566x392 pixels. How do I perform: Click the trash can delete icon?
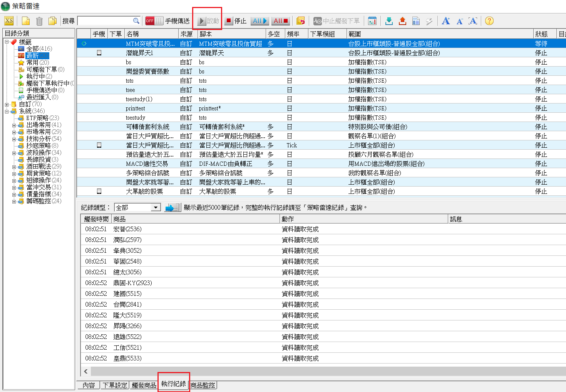(x=39, y=21)
